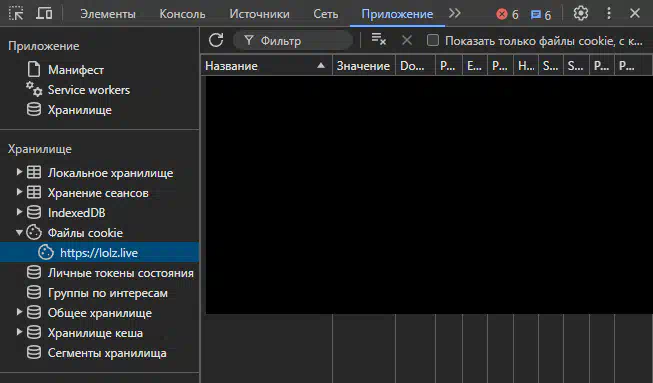This screenshot has width=653, height=383.
Task: Collapse the Файлы cookie arrow
Action: tap(19, 232)
